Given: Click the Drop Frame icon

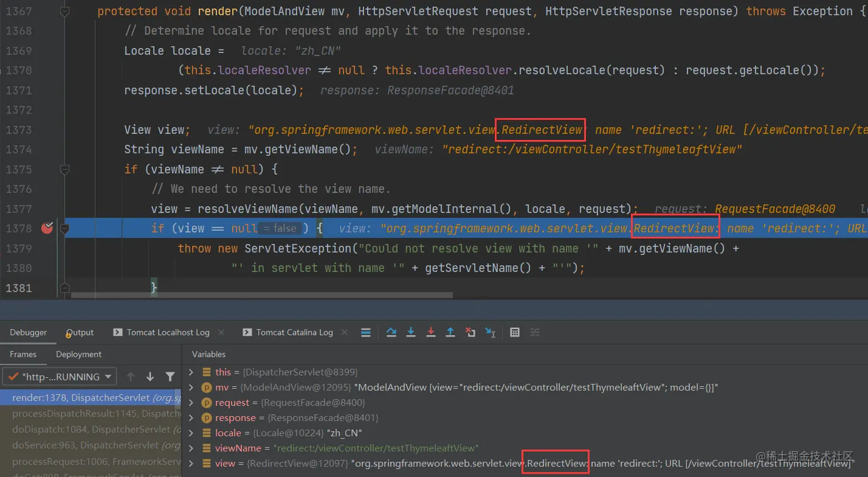Looking at the screenshot, I should 470,332.
